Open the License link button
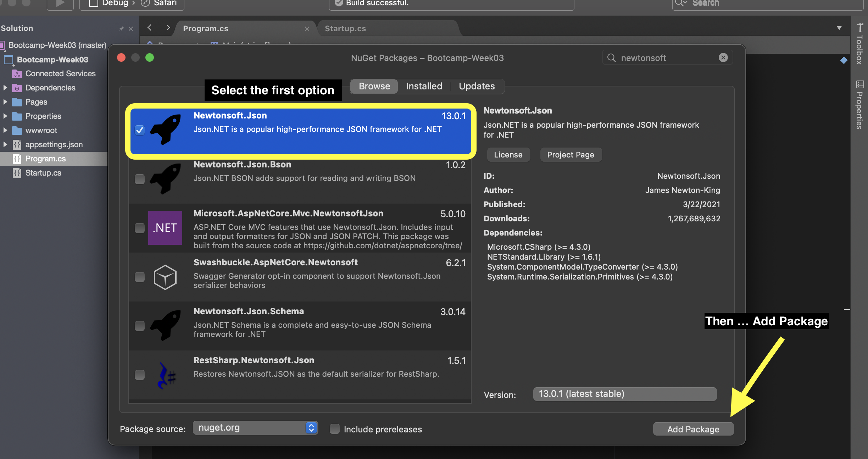This screenshot has width=868, height=459. tap(508, 155)
